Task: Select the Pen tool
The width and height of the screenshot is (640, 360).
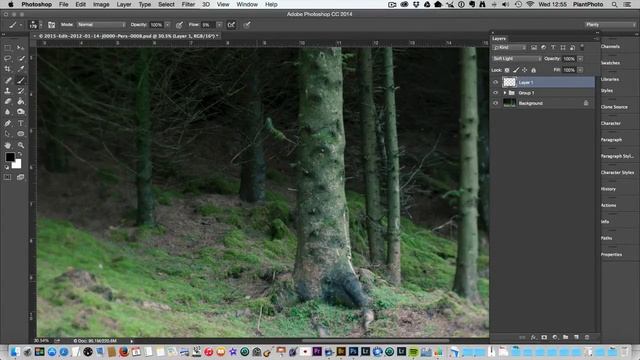Action: tap(8, 123)
